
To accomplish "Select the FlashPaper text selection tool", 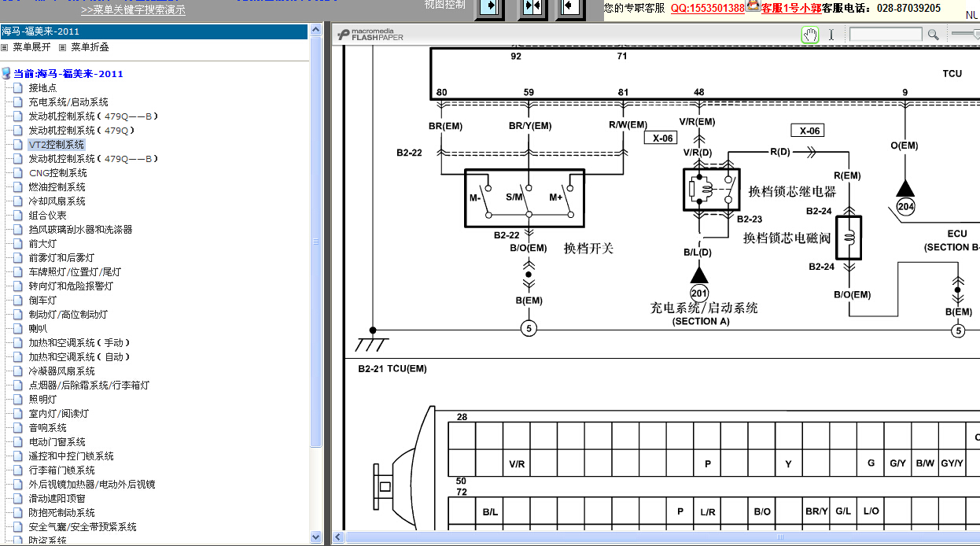I will (831, 35).
